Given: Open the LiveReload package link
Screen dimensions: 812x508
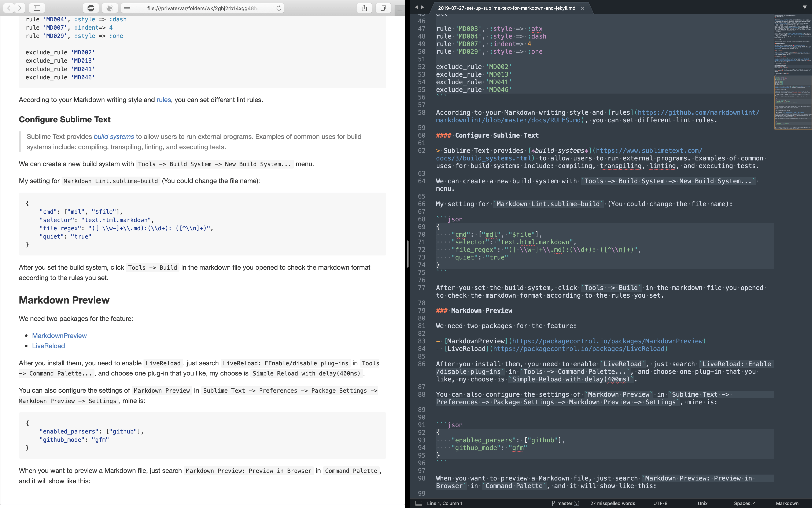Looking at the screenshot, I should point(49,346).
